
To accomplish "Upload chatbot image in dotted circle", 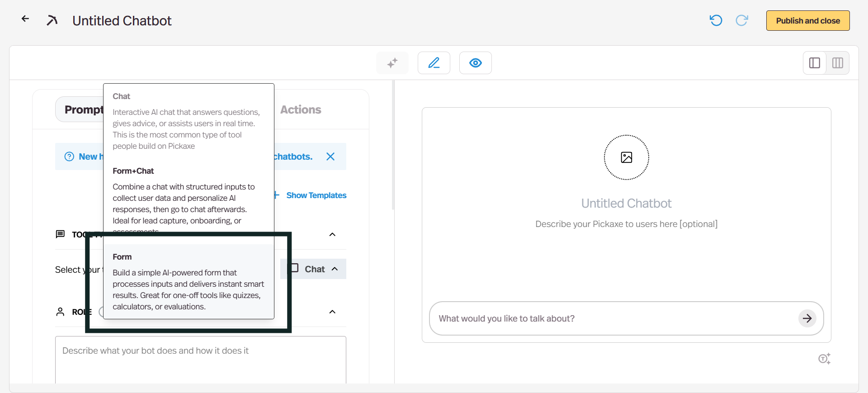I will [626, 157].
